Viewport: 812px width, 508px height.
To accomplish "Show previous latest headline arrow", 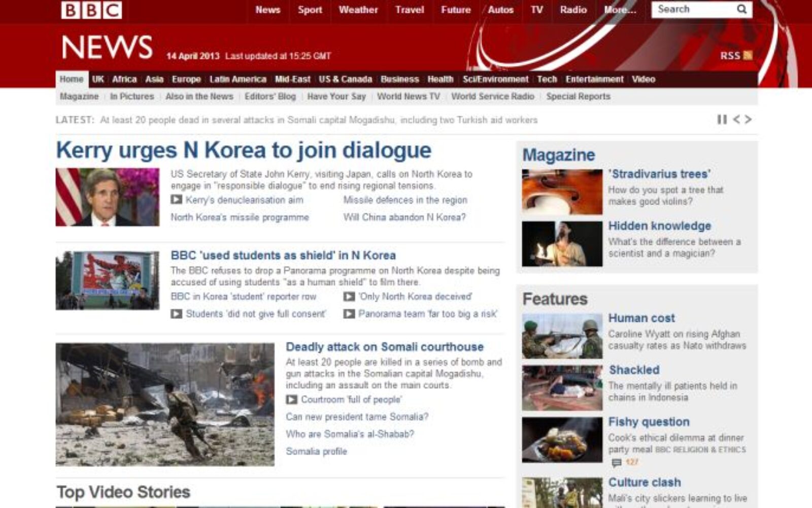I will point(736,119).
